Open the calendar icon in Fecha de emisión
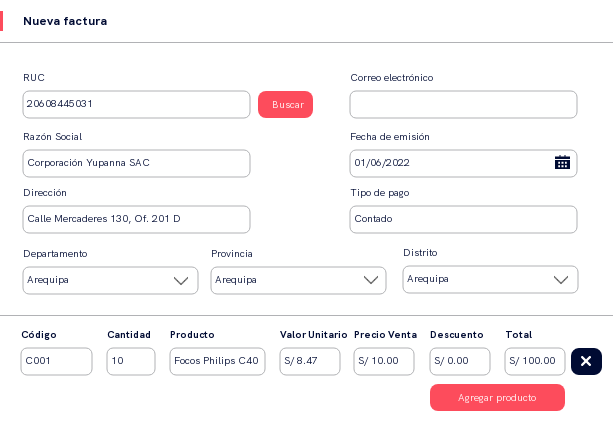613x440 pixels. [562, 163]
